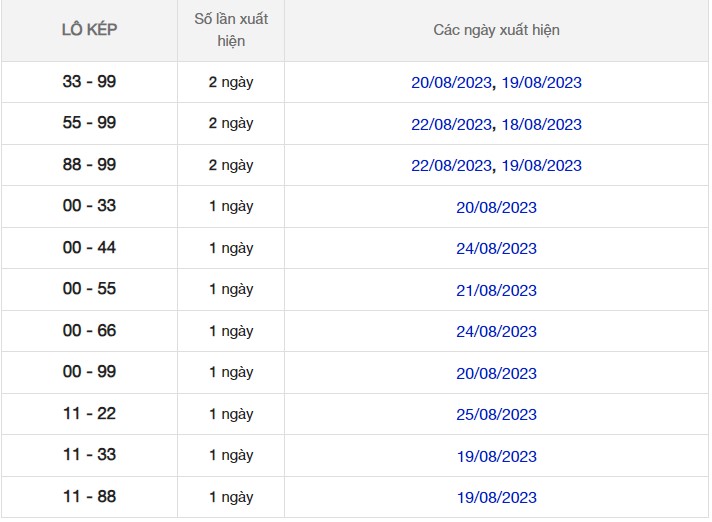Open 22/08/2023 link in 55 - 99 row
The image size is (712, 522).
(x=451, y=125)
